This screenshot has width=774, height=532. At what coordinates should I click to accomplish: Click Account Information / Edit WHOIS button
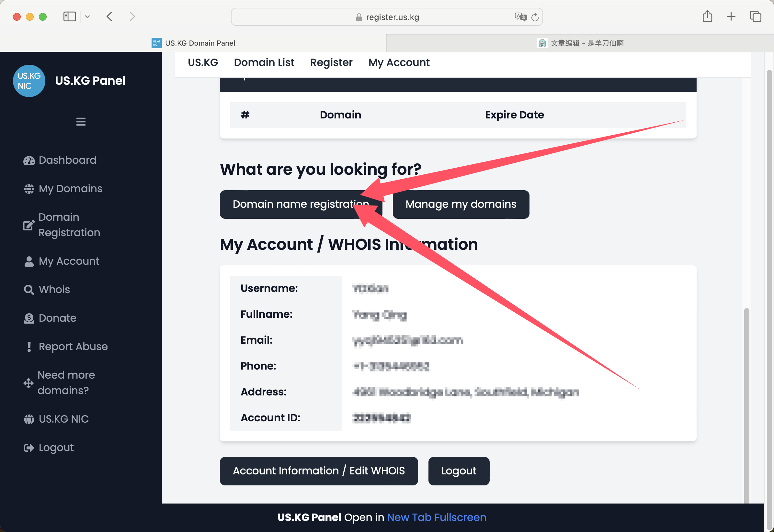click(319, 471)
